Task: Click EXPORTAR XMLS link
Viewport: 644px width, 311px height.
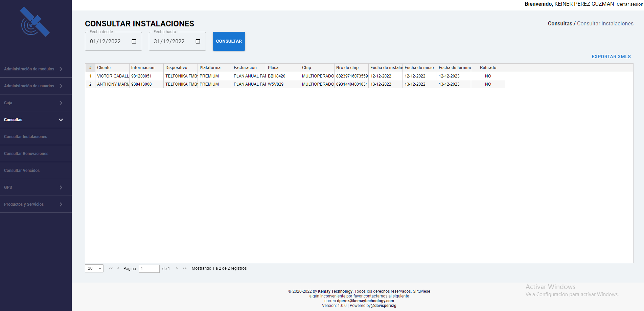Action: 611,57
